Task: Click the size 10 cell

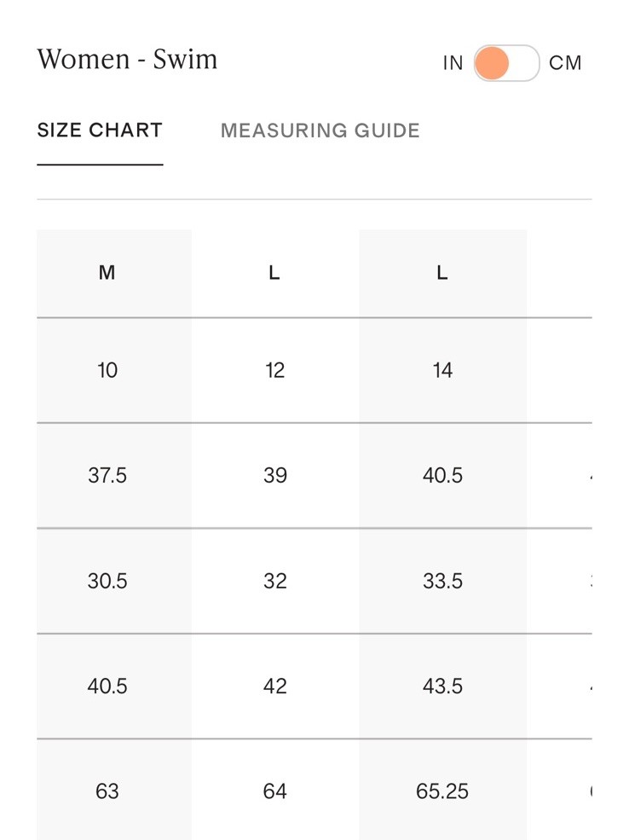Action: (107, 370)
